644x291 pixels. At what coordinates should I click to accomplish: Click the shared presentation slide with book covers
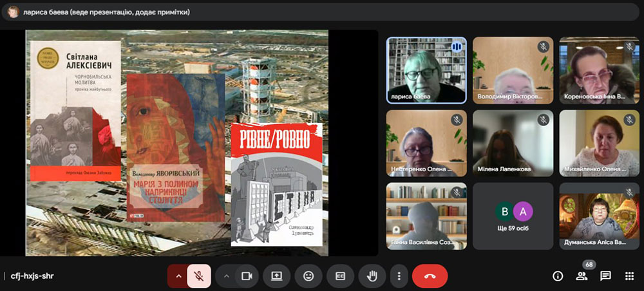(x=176, y=143)
